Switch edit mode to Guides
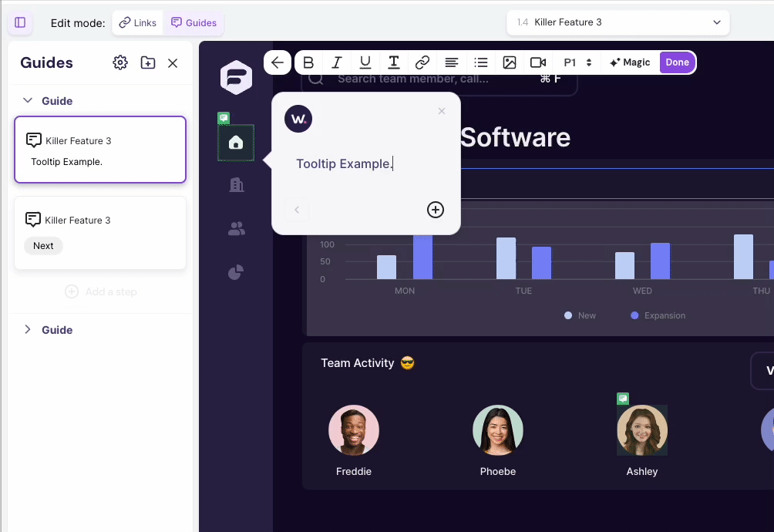 coord(193,22)
